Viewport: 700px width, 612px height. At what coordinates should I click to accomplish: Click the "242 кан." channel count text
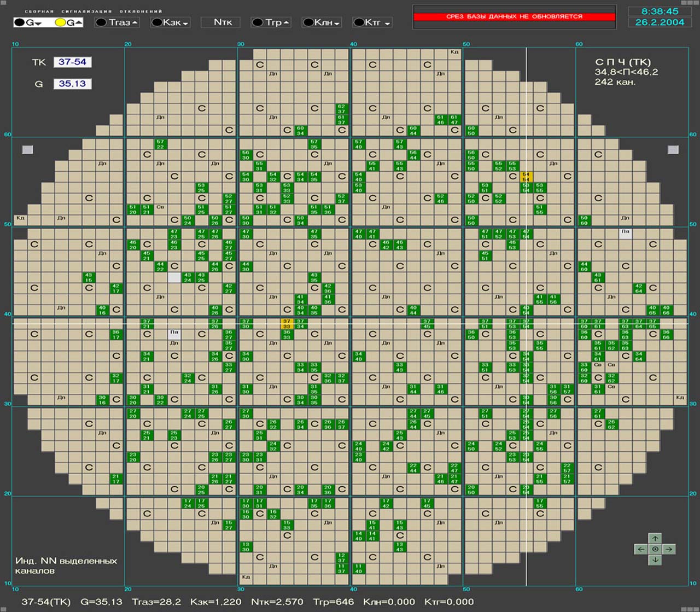pyautogui.click(x=615, y=82)
